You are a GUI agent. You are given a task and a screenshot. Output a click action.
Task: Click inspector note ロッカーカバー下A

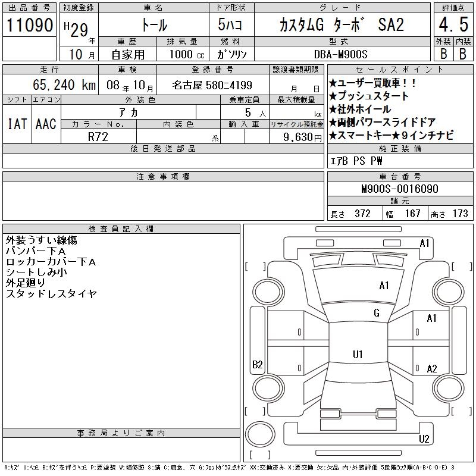click(x=51, y=262)
